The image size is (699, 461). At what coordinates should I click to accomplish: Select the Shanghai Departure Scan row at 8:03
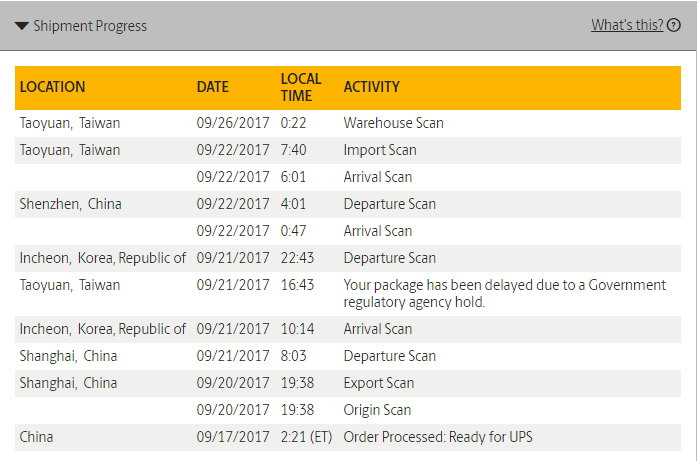[348, 356]
